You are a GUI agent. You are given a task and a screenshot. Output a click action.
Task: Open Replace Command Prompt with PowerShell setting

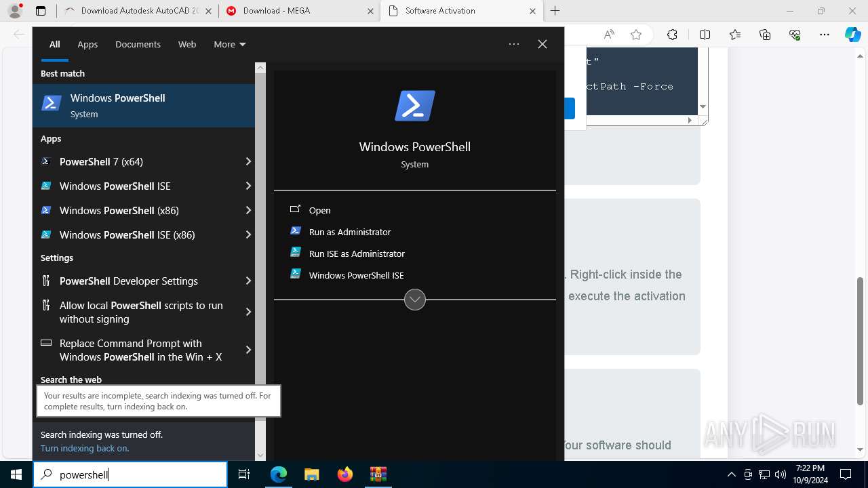(x=137, y=350)
